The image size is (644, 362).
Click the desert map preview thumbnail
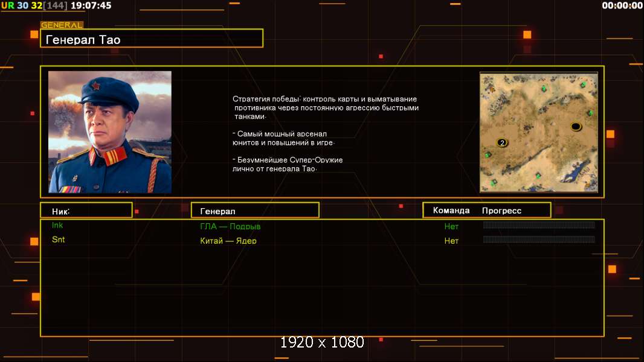539,132
